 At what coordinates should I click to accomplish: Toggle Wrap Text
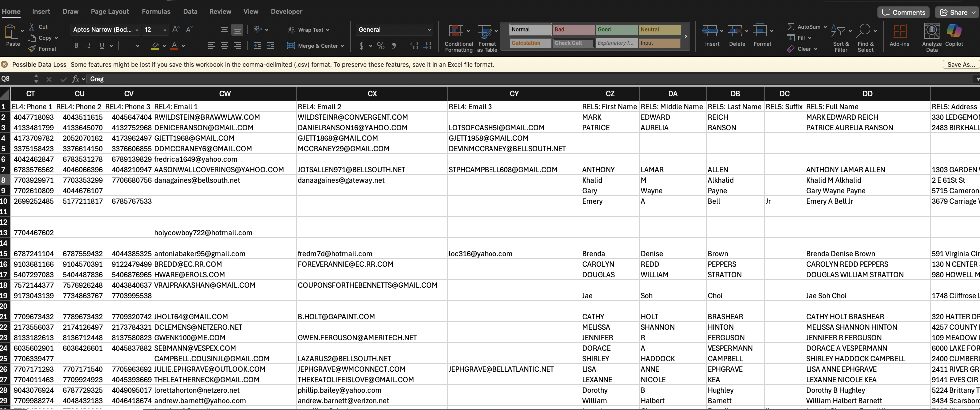click(x=309, y=30)
